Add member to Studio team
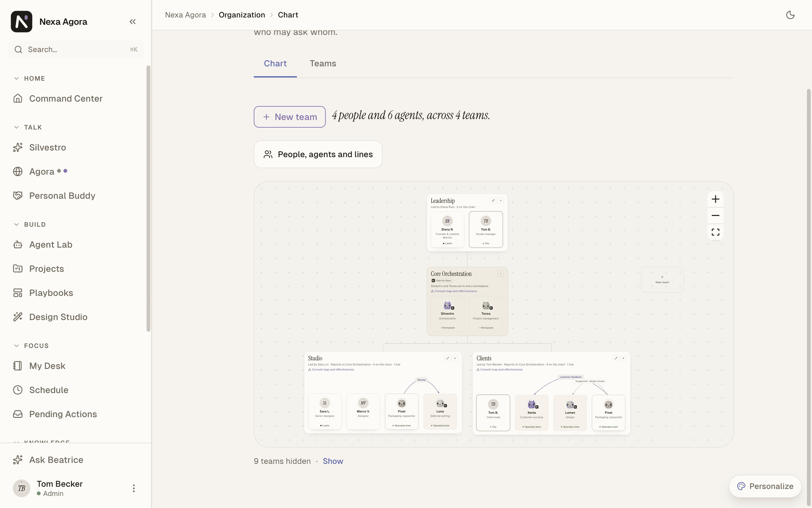The height and width of the screenshot is (508, 812). (x=455, y=358)
